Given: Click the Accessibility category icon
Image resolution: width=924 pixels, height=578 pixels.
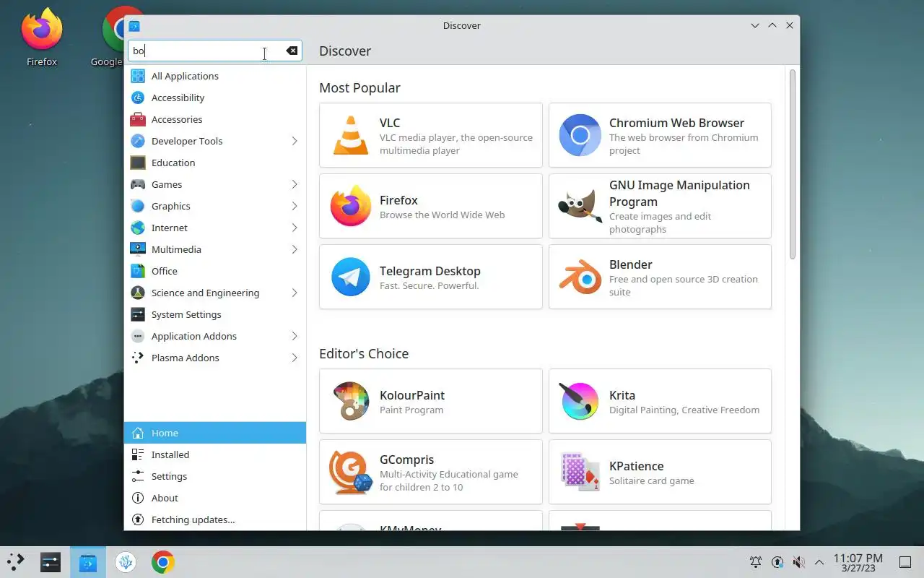Looking at the screenshot, I should [138, 98].
